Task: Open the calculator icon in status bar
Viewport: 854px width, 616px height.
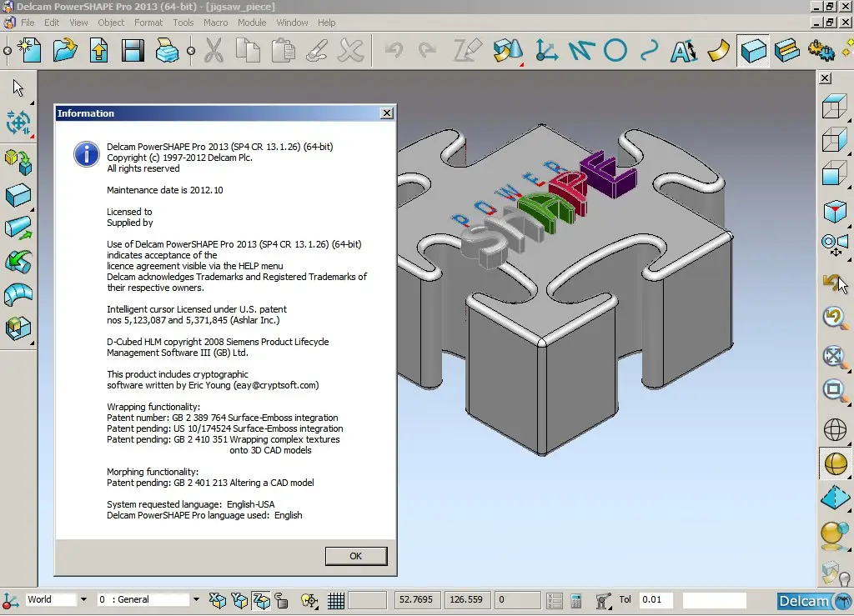Action: click(575, 600)
